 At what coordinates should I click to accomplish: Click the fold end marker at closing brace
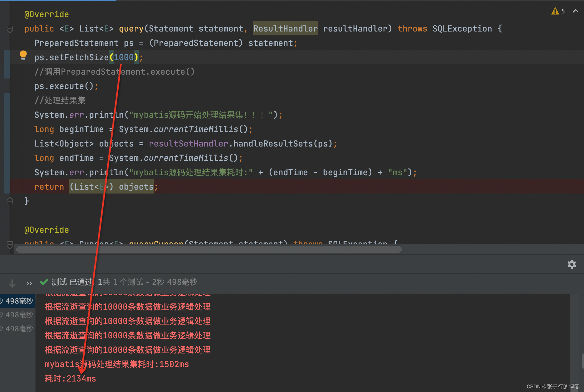click(10, 201)
